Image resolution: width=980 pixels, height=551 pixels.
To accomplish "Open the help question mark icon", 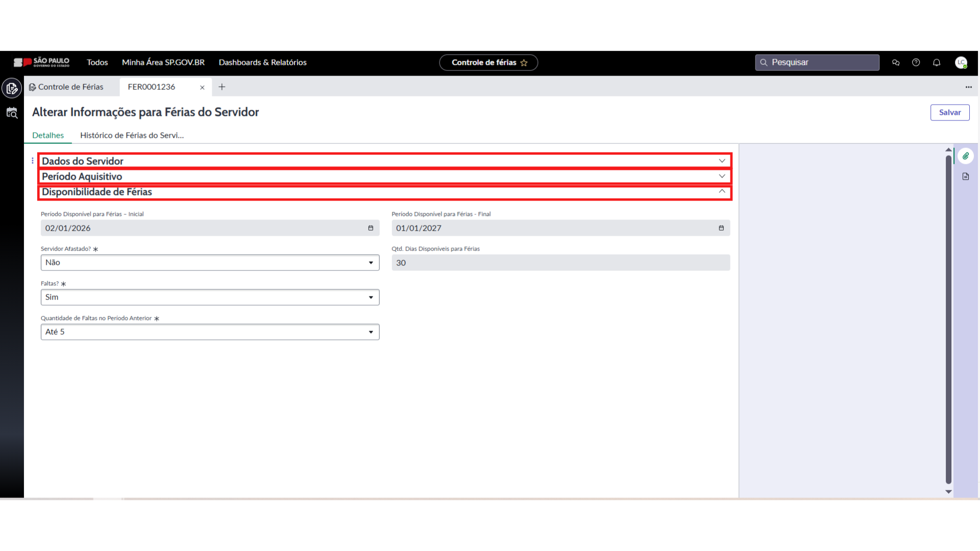I will (916, 62).
